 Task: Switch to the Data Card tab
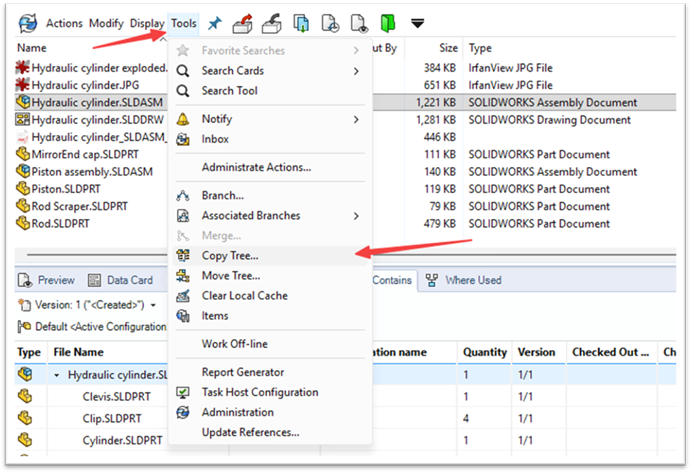[x=120, y=280]
